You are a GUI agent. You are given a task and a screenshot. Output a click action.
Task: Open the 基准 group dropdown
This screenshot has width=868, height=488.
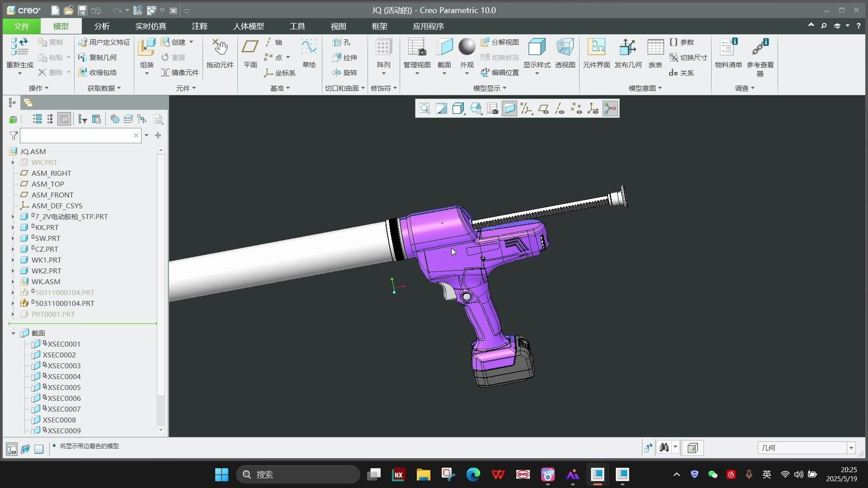pos(280,88)
